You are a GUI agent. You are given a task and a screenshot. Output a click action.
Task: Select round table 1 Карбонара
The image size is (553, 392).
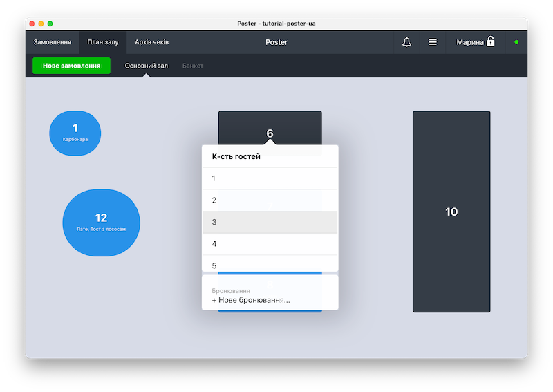75,133
